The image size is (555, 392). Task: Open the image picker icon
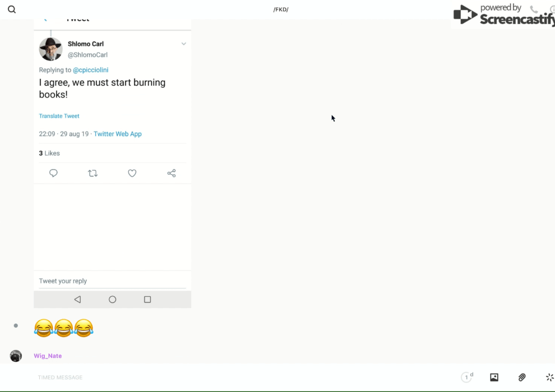[494, 377]
